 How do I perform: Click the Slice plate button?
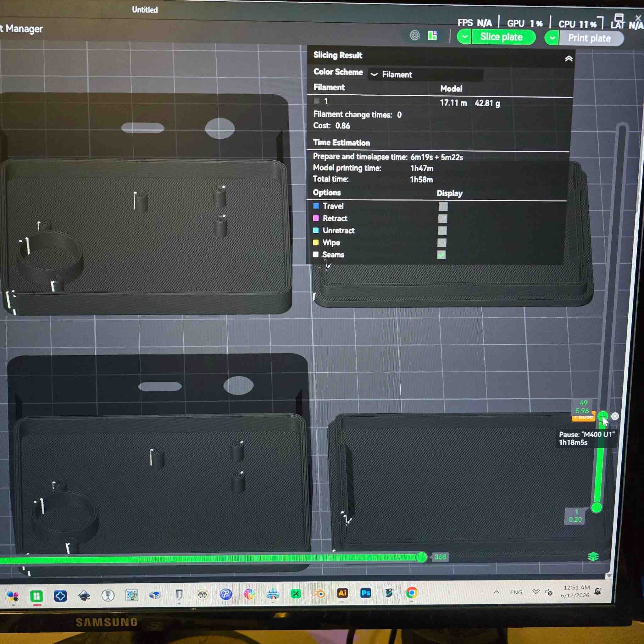point(503,37)
